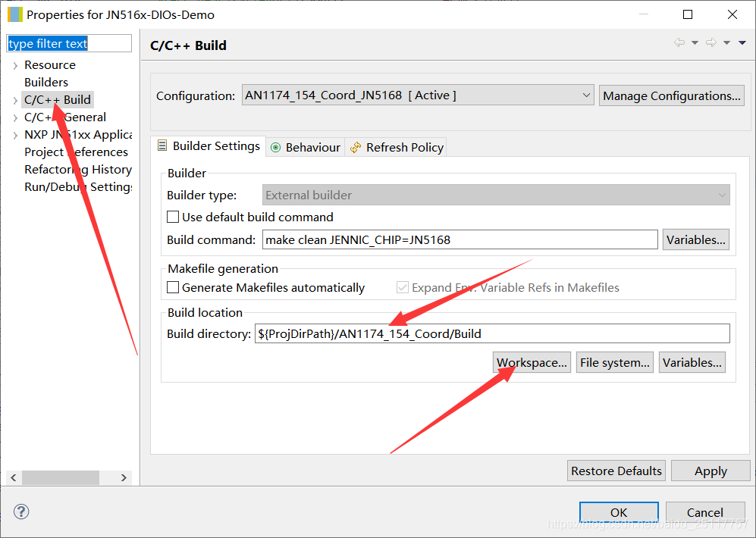The image size is (756, 538).
Task: Click the Cancel button
Action: coord(705,512)
